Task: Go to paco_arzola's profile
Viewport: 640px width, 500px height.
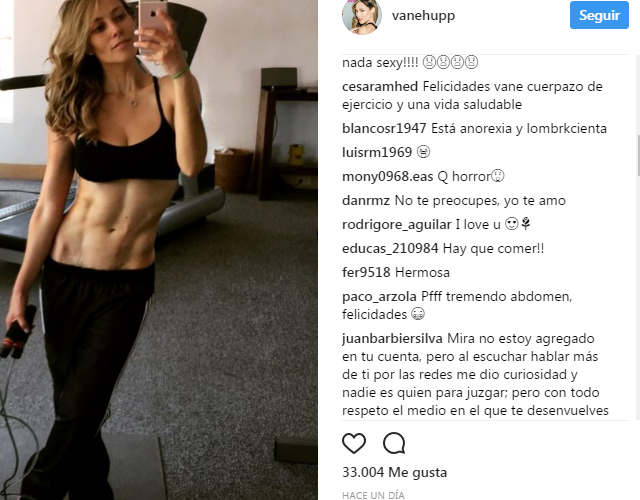Action: (x=379, y=297)
